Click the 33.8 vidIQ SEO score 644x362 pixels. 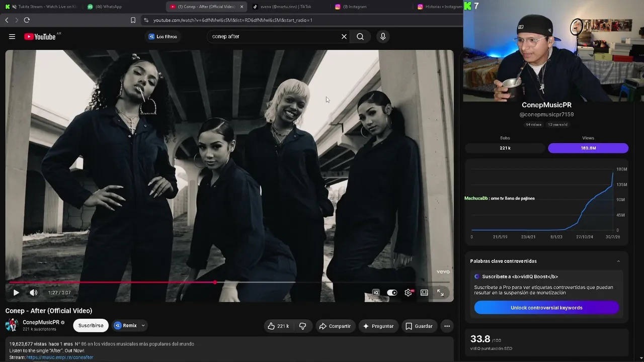(x=480, y=339)
